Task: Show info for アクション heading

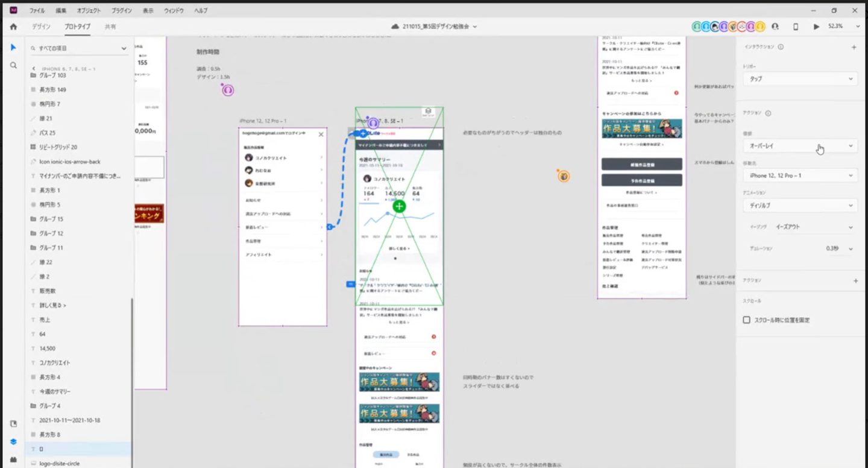Action: [x=768, y=113]
